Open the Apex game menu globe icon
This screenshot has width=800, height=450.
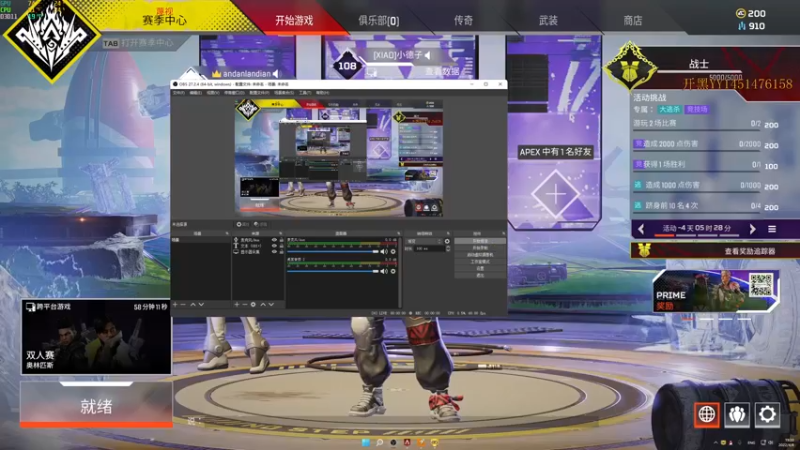707,414
